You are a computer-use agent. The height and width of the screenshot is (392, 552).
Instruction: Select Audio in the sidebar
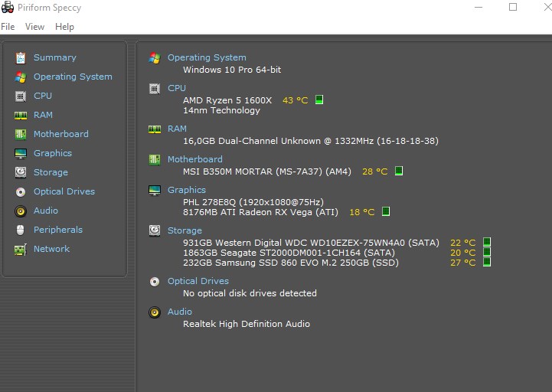click(46, 211)
